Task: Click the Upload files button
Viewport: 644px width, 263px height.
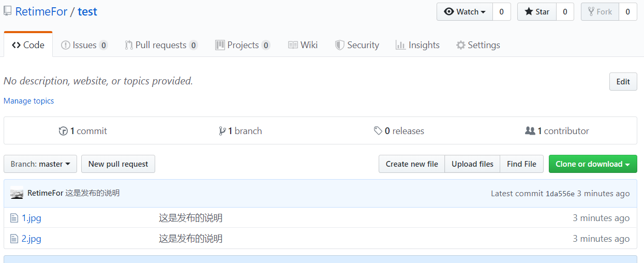Action: [472, 164]
